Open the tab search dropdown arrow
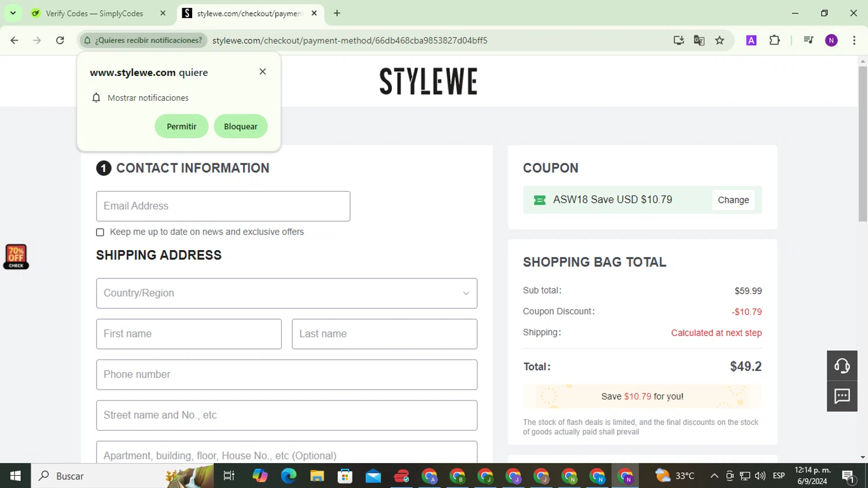The image size is (868, 488). tap(13, 13)
